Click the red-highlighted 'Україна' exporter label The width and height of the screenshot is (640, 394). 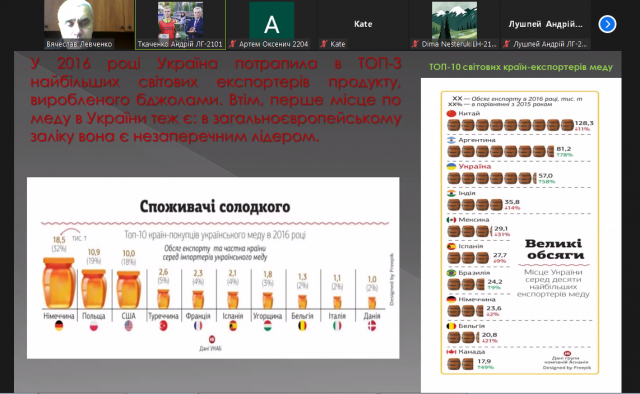point(475,167)
